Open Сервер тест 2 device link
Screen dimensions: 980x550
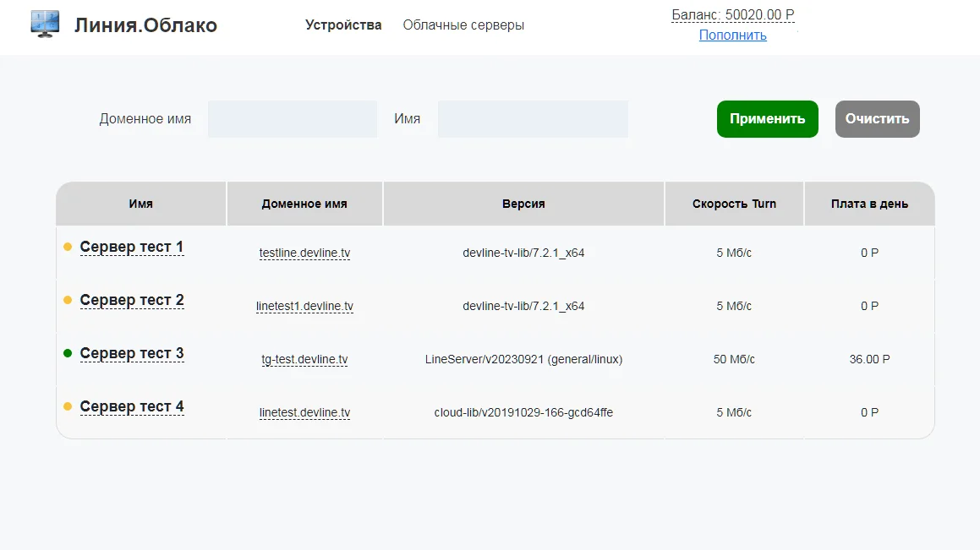point(132,301)
